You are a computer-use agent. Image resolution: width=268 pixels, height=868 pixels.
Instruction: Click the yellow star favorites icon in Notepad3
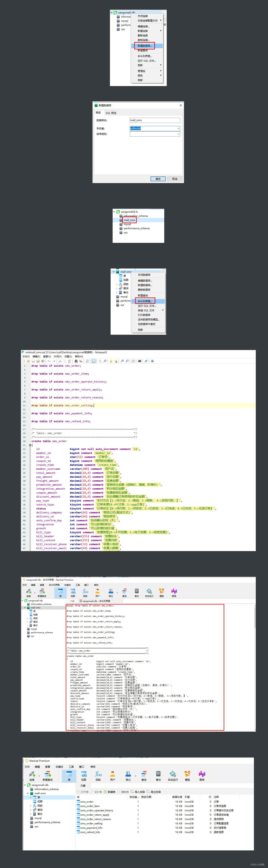pyautogui.click(x=111, y=361)
